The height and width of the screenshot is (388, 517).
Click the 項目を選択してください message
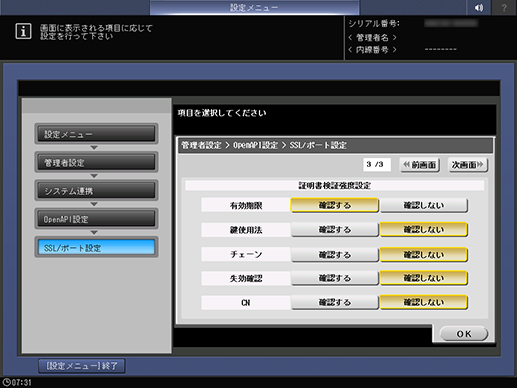222,113
